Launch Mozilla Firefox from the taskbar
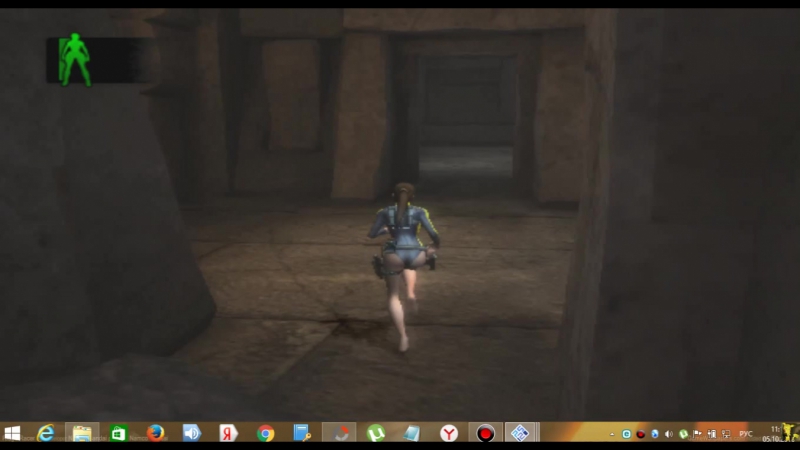 [156, 433]
